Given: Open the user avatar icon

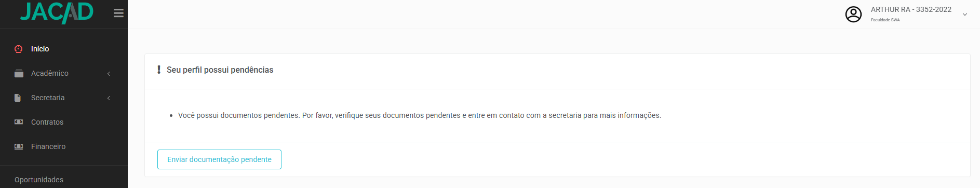Looking at the screenshot, I should tap(853, 14).
